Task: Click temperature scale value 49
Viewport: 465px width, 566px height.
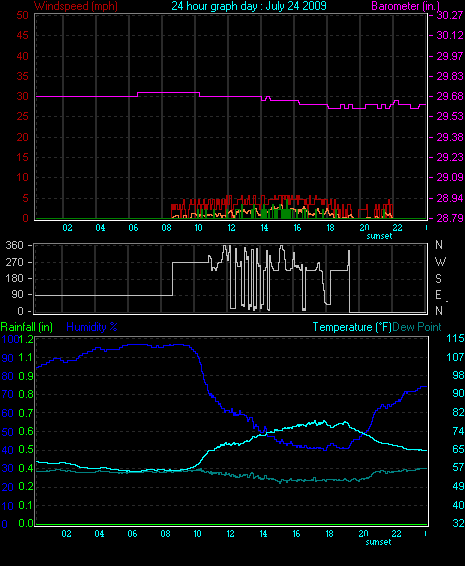Action: [x=459, y=486]
